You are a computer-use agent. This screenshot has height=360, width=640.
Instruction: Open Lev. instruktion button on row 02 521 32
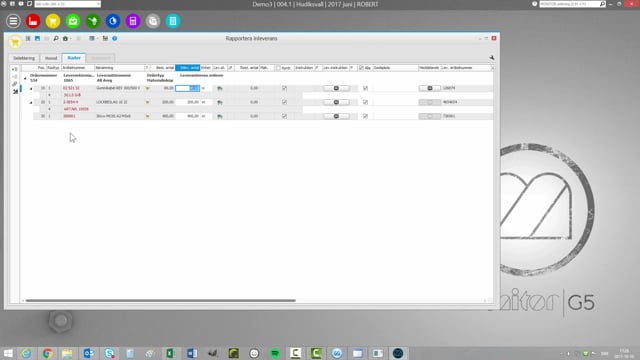(x=336, y=88)
